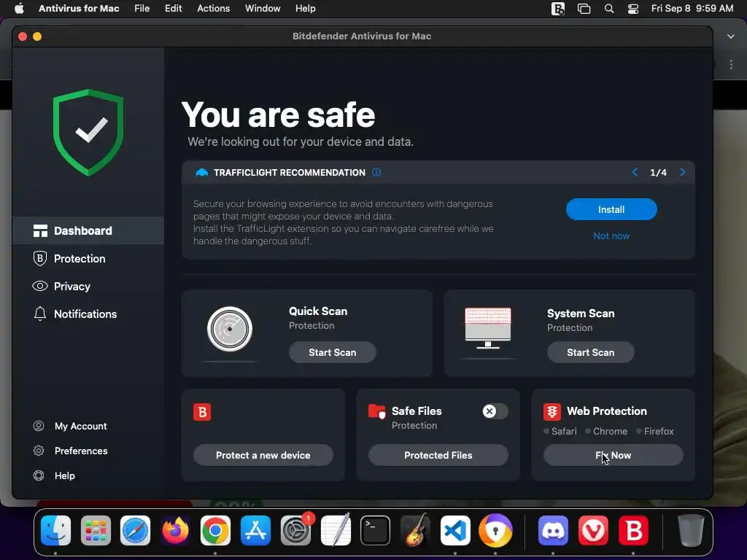
Task: Click the Web Protection traffic light icon
Action: pos(552,412)
